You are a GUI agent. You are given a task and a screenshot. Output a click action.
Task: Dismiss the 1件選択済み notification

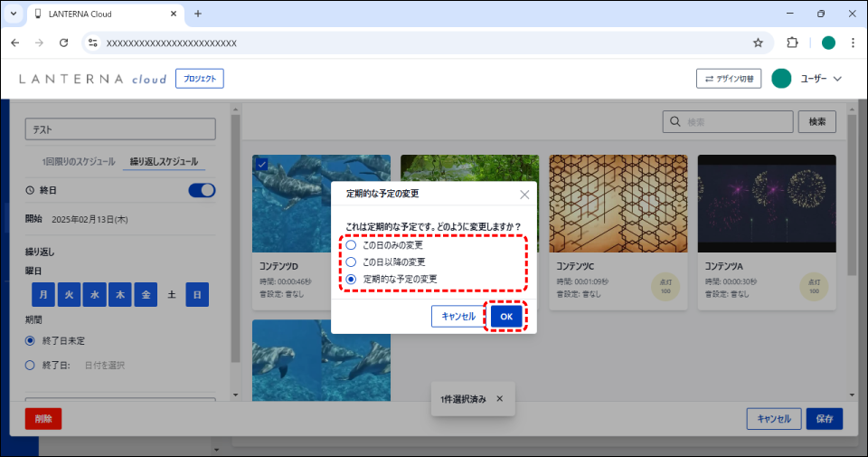coord(499,399)
